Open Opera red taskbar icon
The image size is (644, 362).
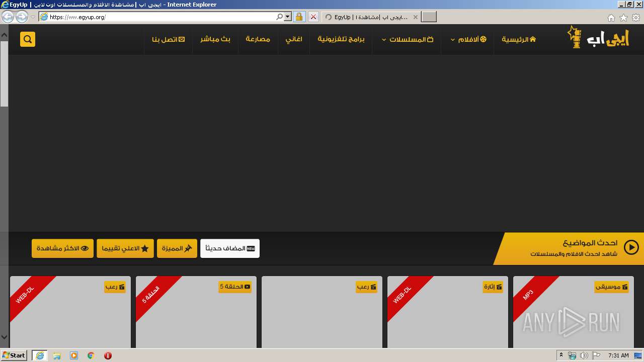tap(108, 355)
